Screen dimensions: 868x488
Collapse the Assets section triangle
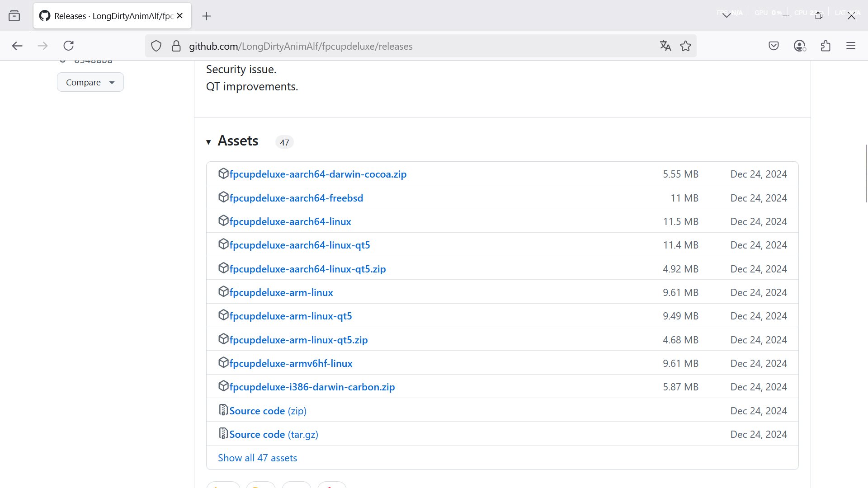pyautogui.click(x=208, y=142)
